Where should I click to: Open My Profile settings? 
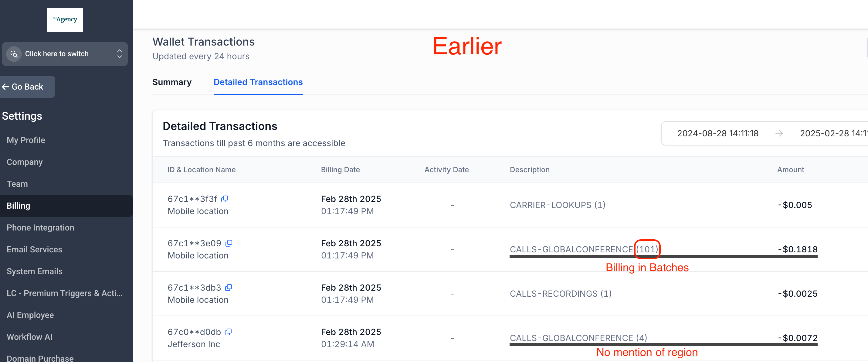(x=26, y=140)
